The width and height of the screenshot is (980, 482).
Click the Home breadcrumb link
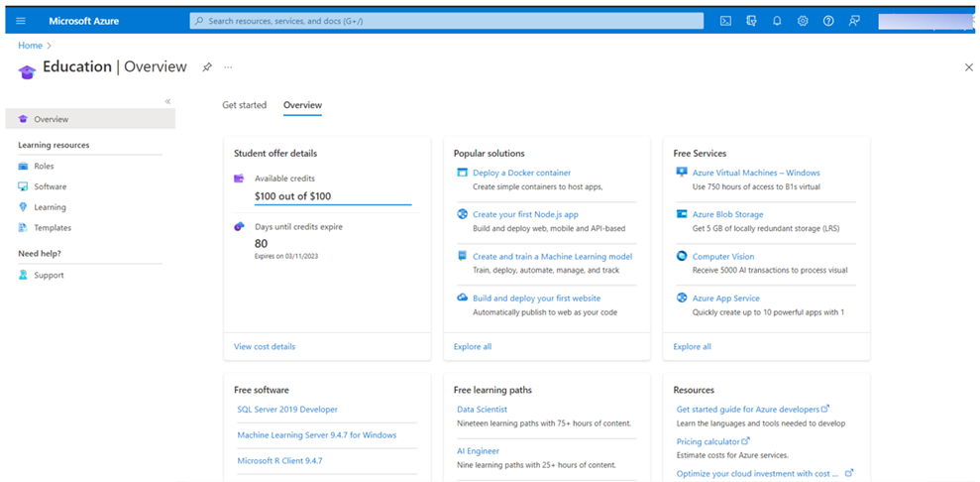30,46
